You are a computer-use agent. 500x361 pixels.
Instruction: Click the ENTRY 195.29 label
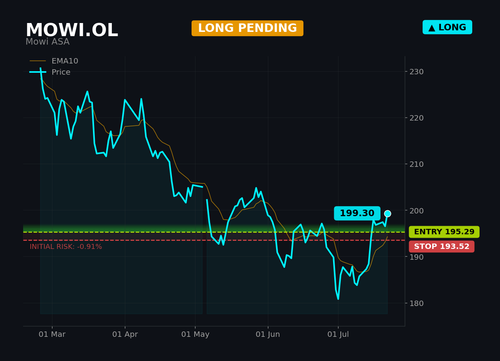[x=444, y=232]
